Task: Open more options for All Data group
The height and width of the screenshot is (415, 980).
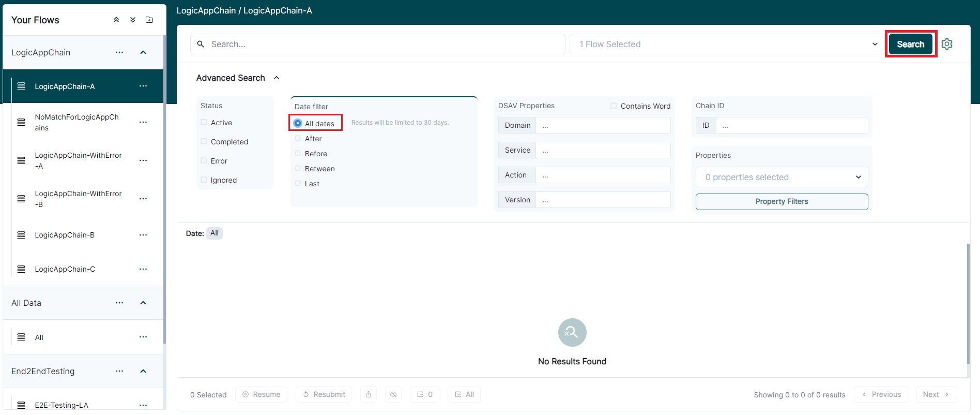Action: pos(119,303)
